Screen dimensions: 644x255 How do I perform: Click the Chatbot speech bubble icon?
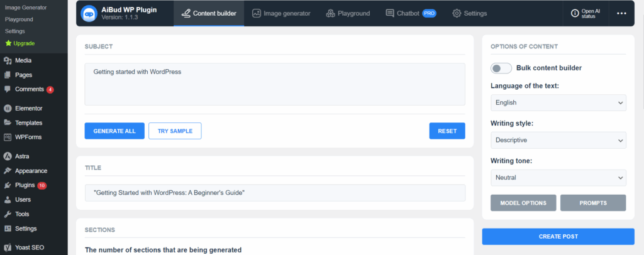(390, 14)
